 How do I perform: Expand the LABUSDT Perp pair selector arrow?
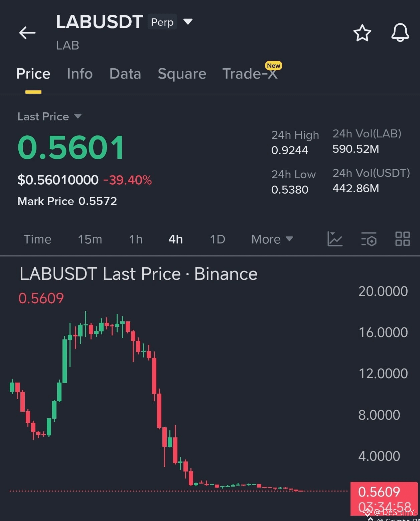[188, 22]
